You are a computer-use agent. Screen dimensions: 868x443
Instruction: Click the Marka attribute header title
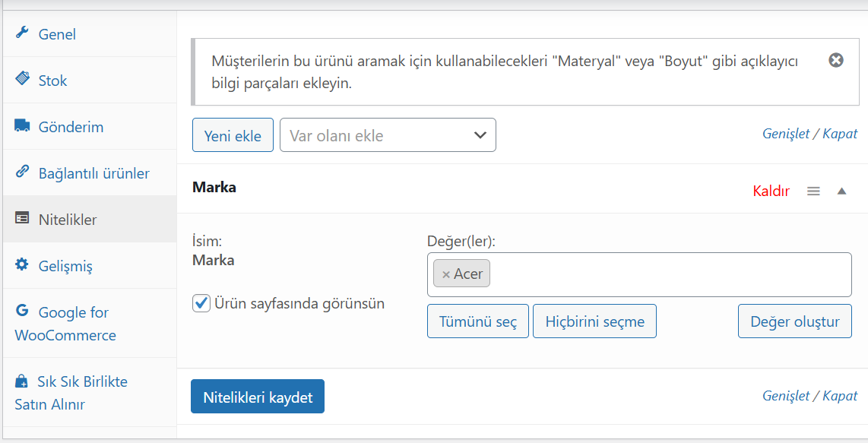pos(214,187)
